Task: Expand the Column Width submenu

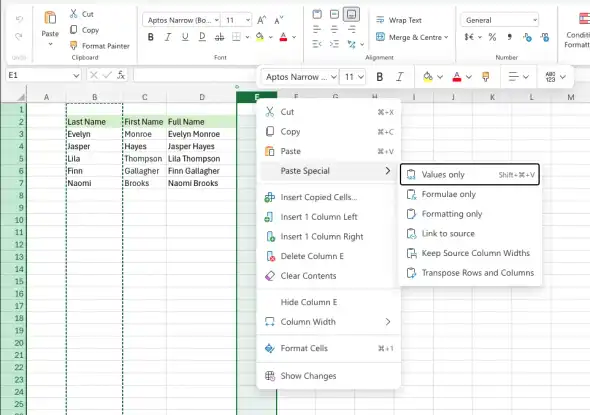Action: coord(329,322)
